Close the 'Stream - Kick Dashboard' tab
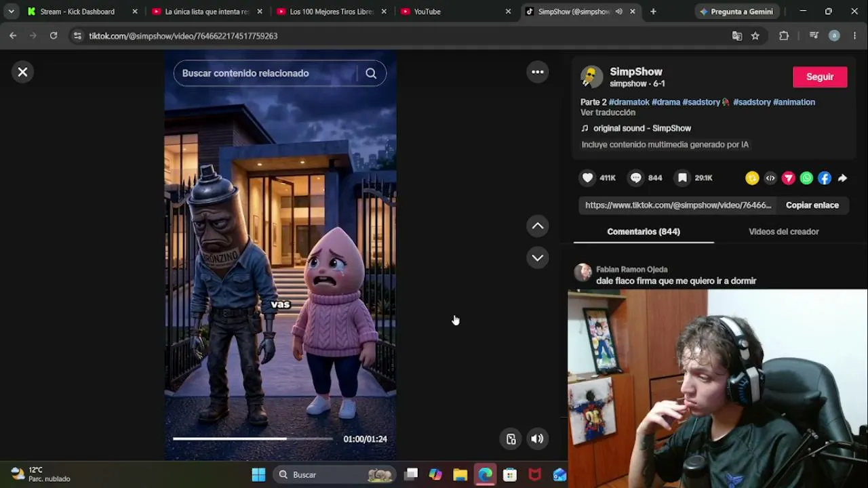The height and width of the screenshot is (488, 868). point(135,12)
